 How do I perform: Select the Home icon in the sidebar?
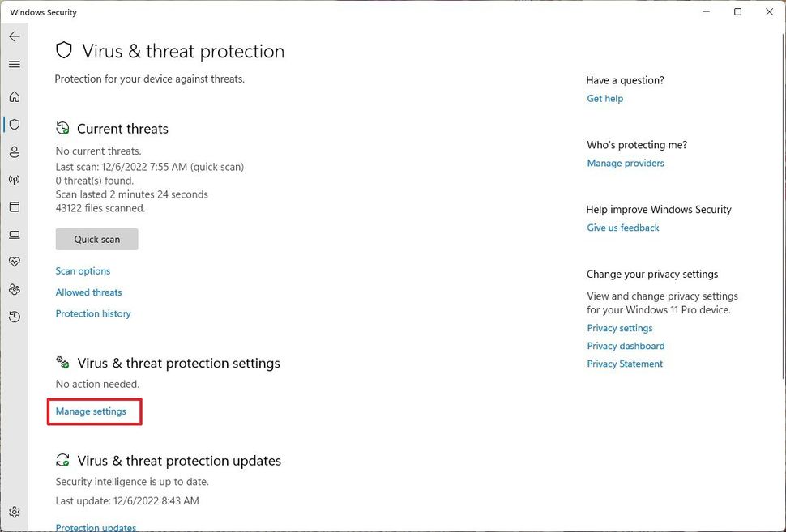[x=14, y=96]
